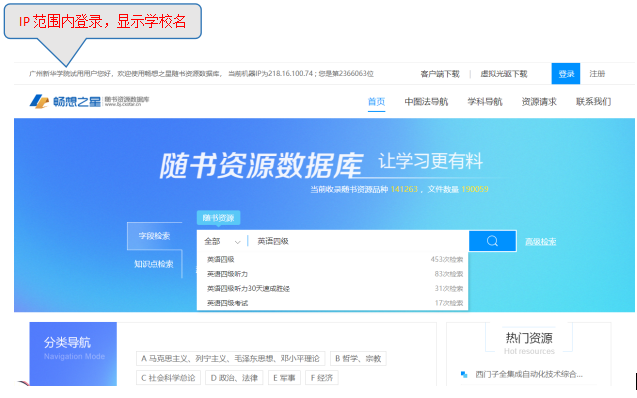The width and height of the screenshot is (637, 398).
Task: Open 学科导航 menu item
Action: point(485,102)
